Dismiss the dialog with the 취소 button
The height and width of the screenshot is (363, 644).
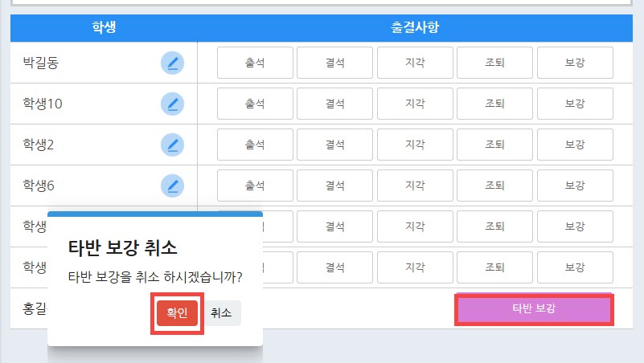[x=221, y=313]
